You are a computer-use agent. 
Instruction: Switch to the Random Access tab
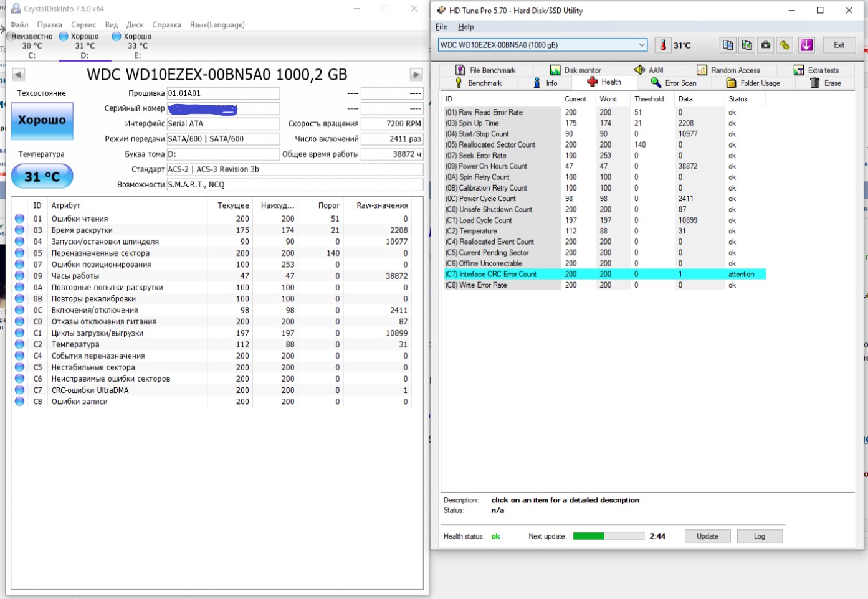(728, 70)
